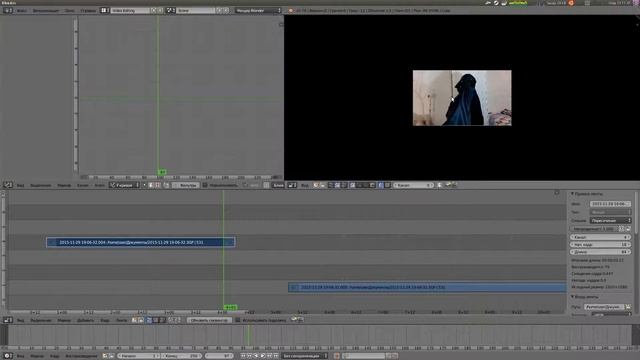Select the lower video strip in sequencer

click(x=427, y=287)
